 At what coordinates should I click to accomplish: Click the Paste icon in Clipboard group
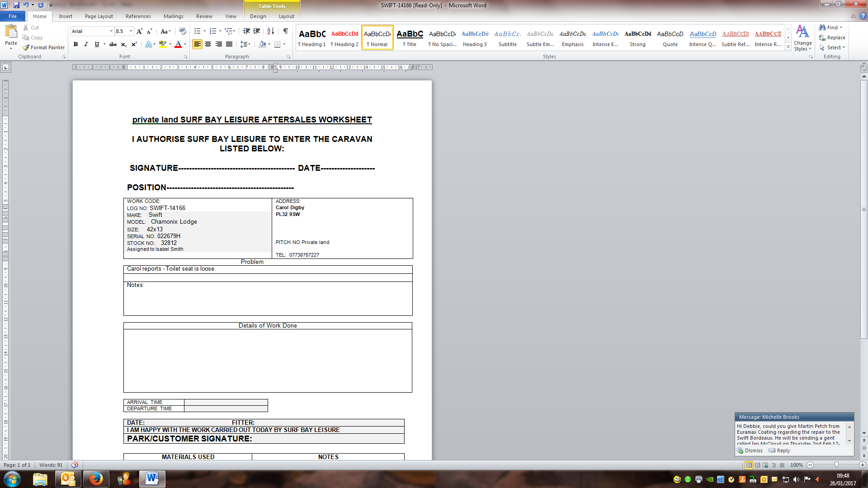(x=11, y=33)
